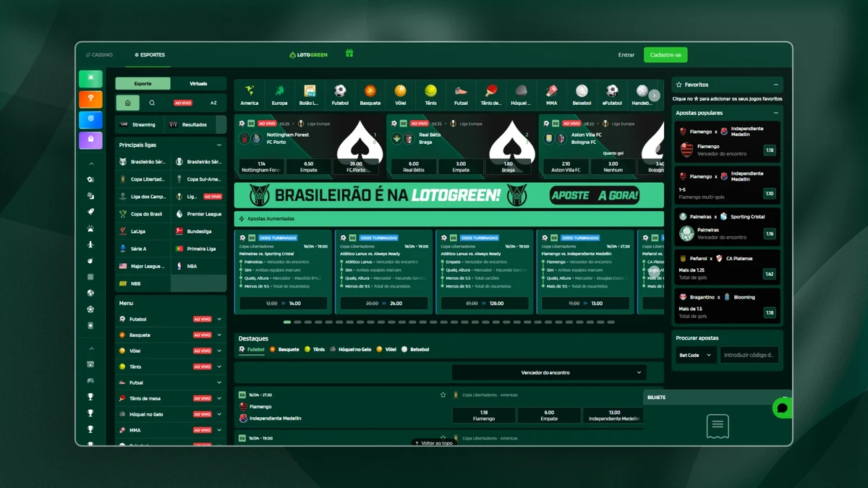The height and width of the screenshot is (488, 868).
Task: Collapse the Principais ligas section
Action: (x=219, y=145)
